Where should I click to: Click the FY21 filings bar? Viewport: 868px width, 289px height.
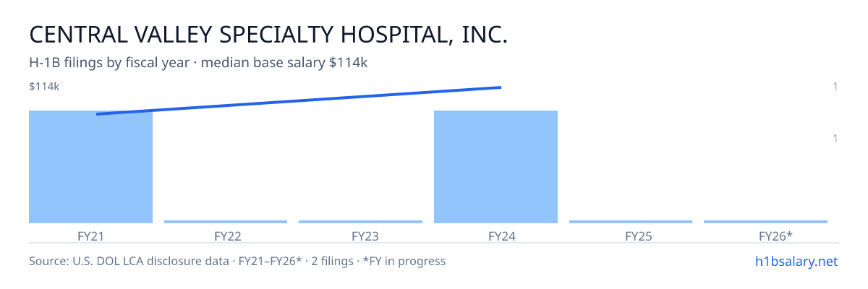click(x=91, y=167)
